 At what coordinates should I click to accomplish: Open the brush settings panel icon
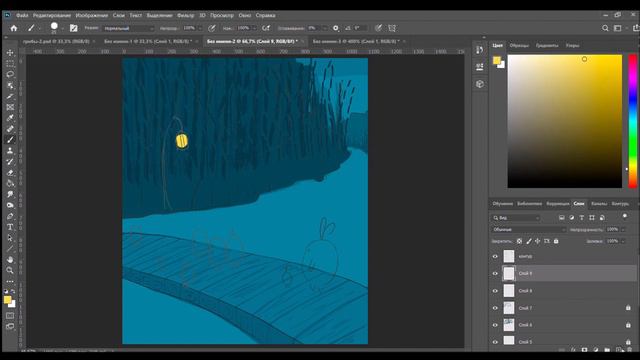pyautogui.click(x=73, y=28)
